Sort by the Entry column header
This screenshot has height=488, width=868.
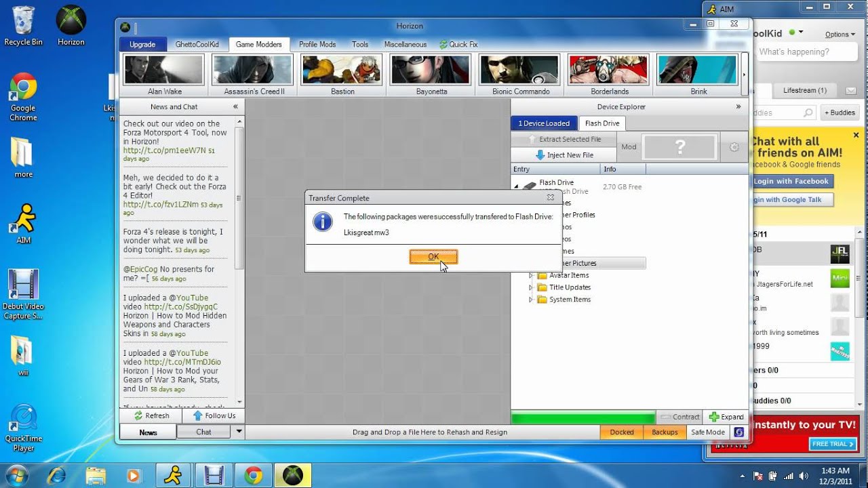555,169
